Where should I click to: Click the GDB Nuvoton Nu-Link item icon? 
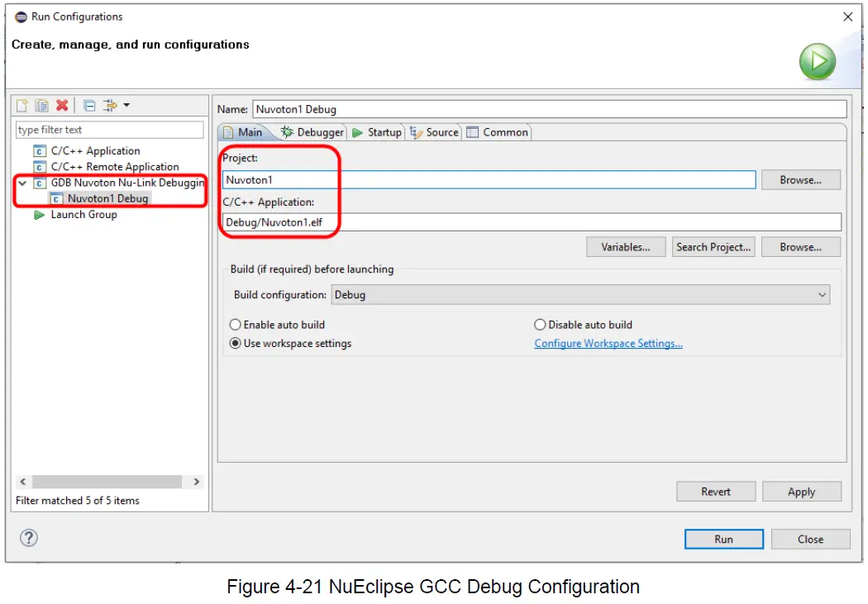(x=39, y=183)
